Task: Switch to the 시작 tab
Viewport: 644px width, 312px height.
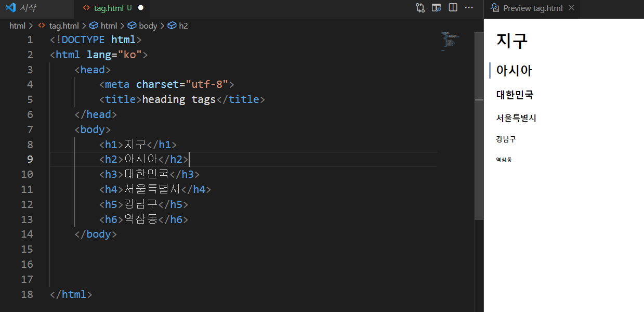Action: [37, 8]
